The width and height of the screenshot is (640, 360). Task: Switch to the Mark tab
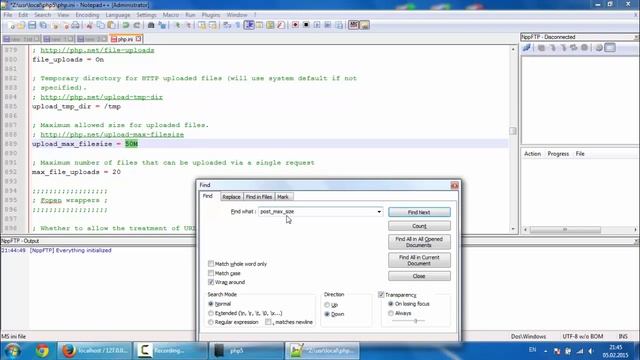tap(283, 197)
